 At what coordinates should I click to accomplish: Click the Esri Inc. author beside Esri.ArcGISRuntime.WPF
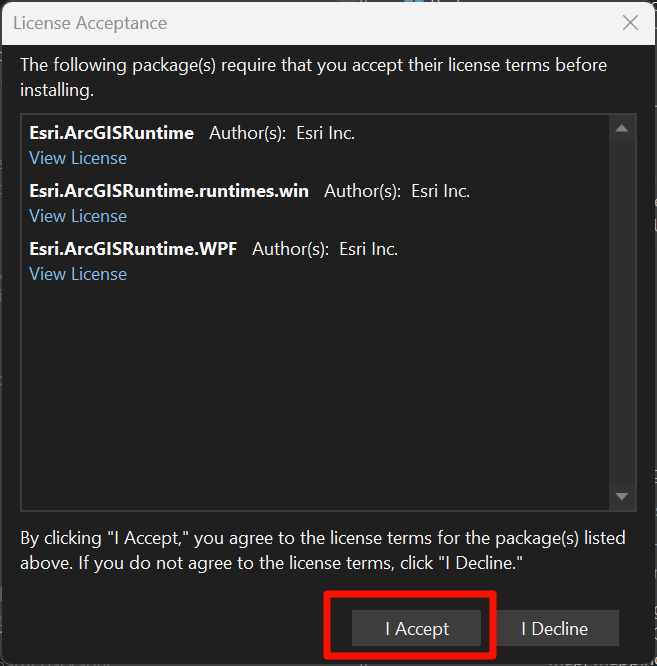[369, 249]
